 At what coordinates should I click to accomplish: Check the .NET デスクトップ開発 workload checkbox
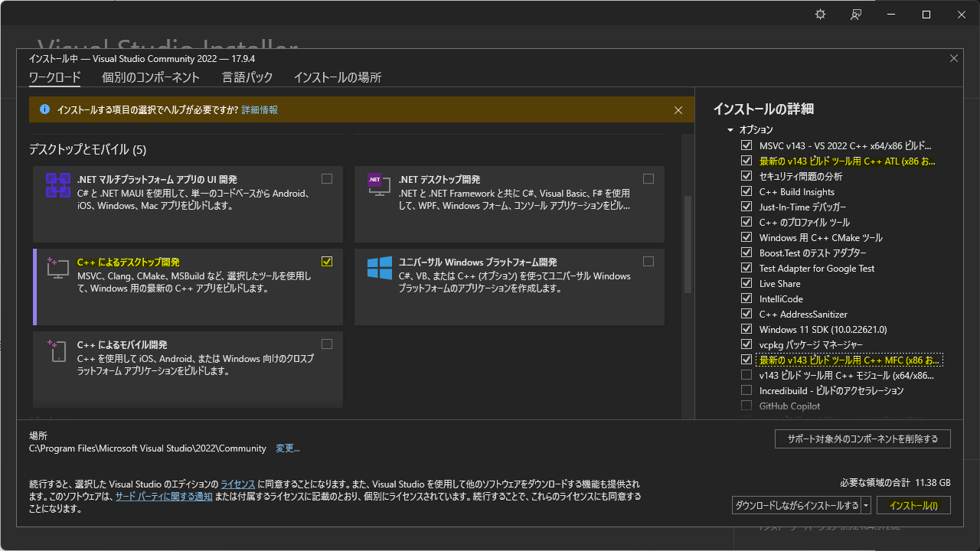648,178
